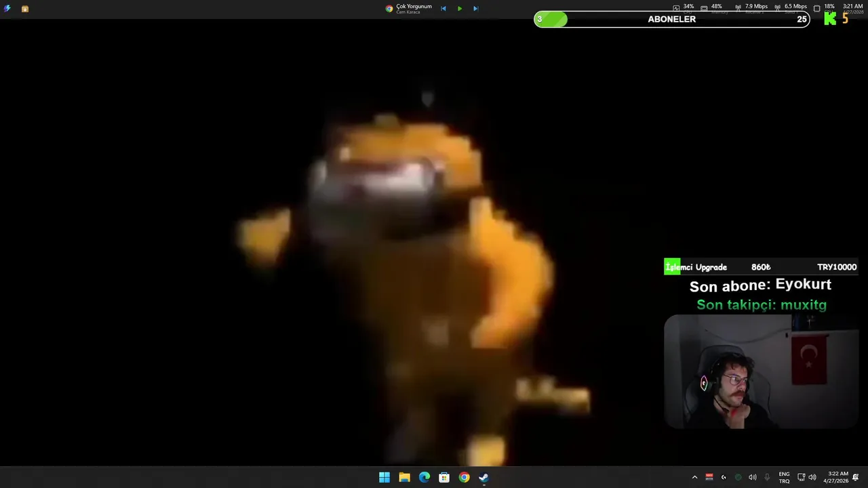Open notification bell in taskbar
This screenshot has height=488, width=868.
point(856,477)
